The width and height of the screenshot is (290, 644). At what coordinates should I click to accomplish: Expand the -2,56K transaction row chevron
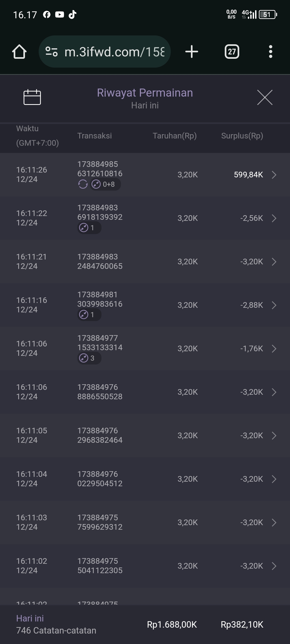click(x=274, y=218)
